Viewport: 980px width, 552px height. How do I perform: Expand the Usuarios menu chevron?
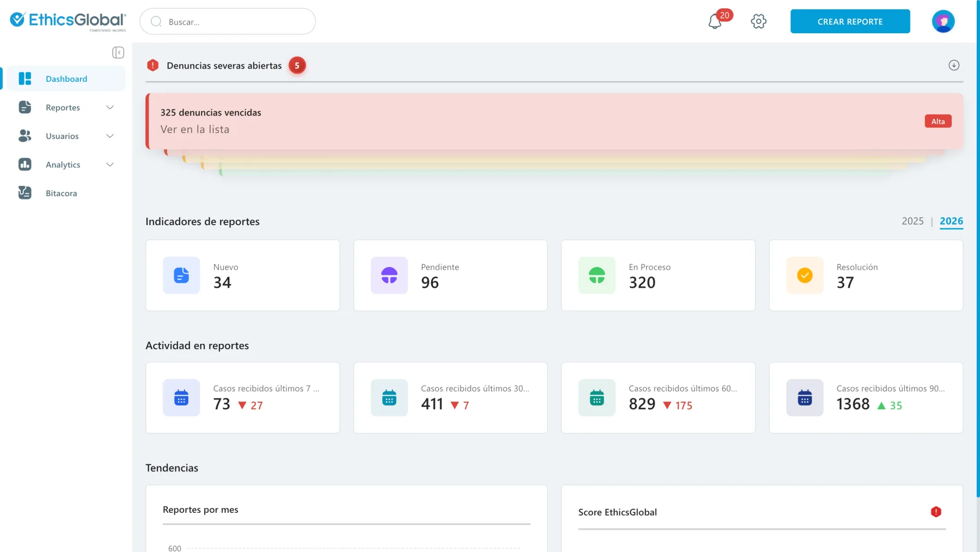110,136
